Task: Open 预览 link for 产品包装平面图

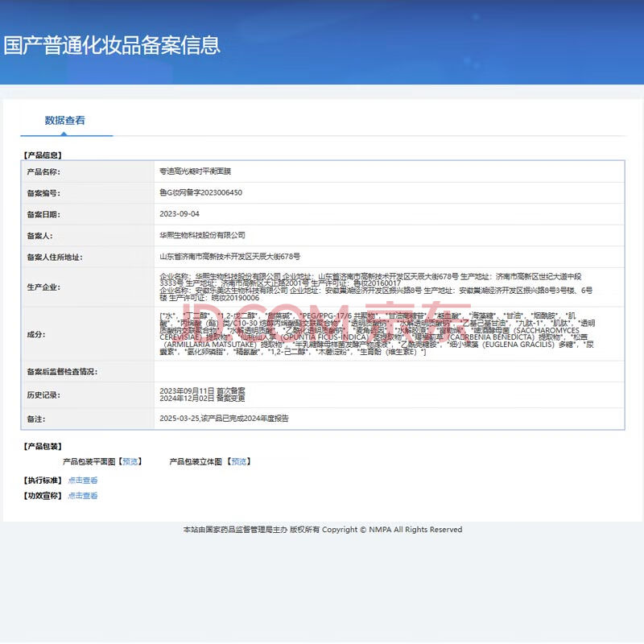Action: point(130,461)
